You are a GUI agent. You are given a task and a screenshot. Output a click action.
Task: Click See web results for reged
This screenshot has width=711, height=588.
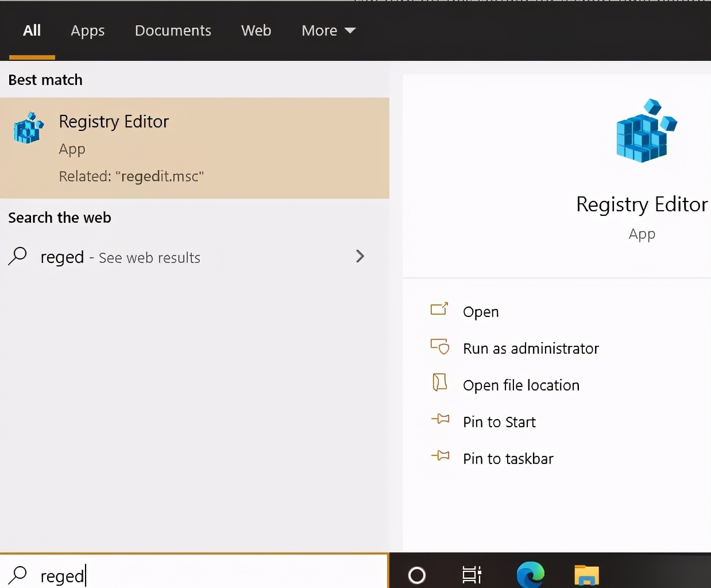[x=119, y=257]
